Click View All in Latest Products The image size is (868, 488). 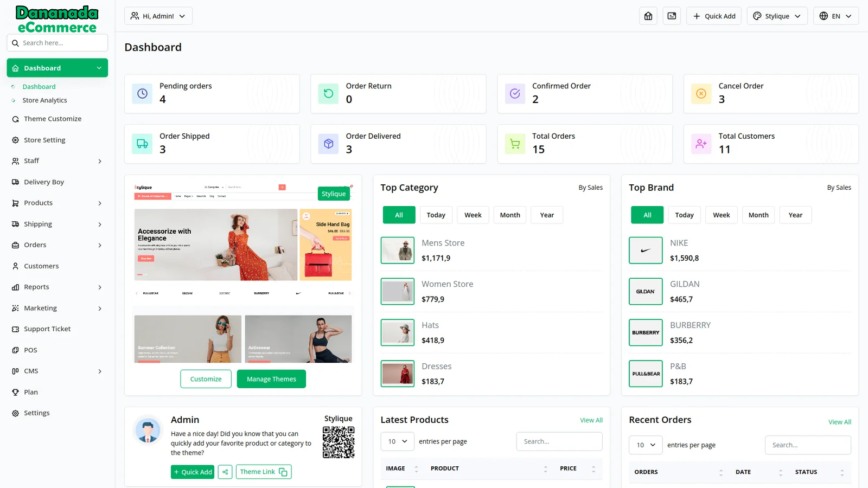[591, 420]
